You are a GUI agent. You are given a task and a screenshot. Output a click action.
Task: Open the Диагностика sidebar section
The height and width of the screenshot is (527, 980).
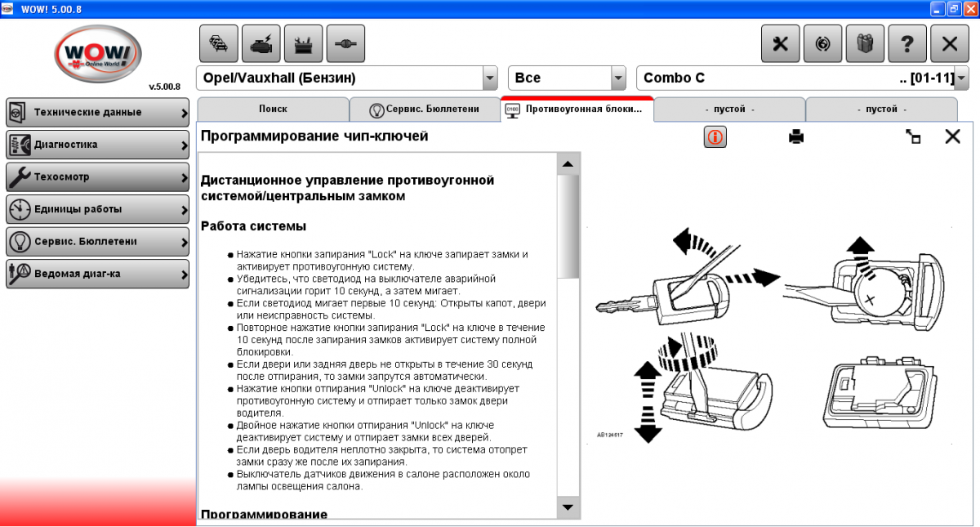point(98,145)
